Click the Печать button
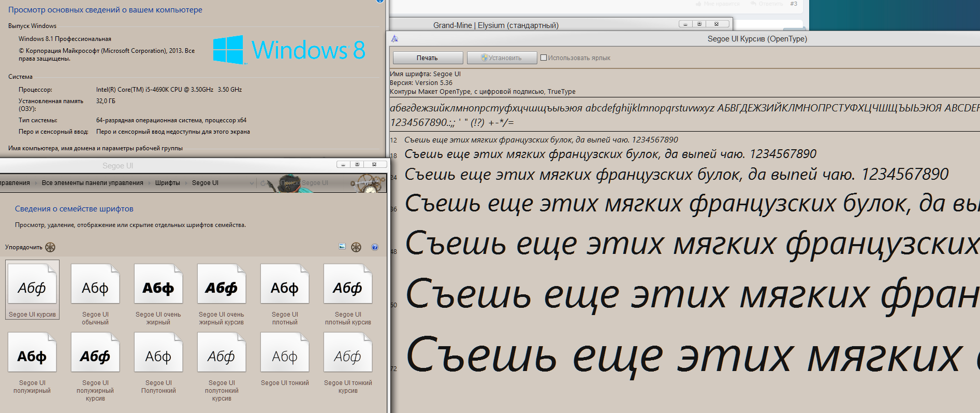Image resolution: width=980 pixels, height=413 pixels. pyautogui.click(x=428, y=58)
